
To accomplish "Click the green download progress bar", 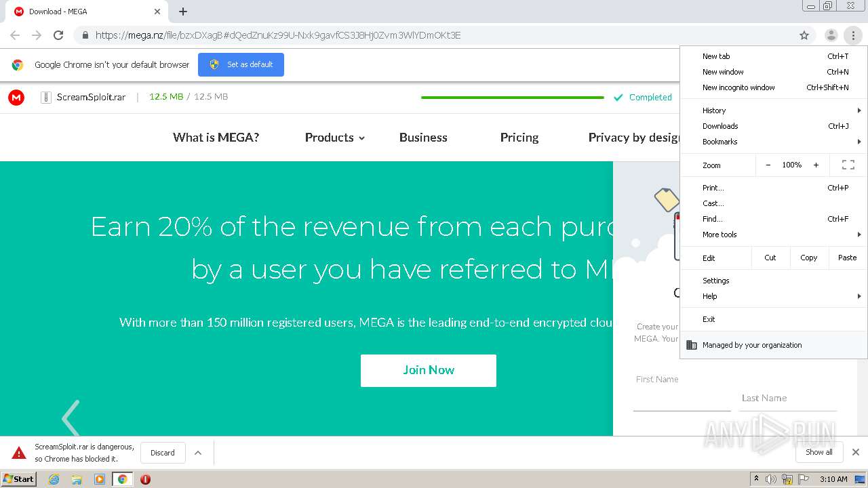I will point(513,98).
